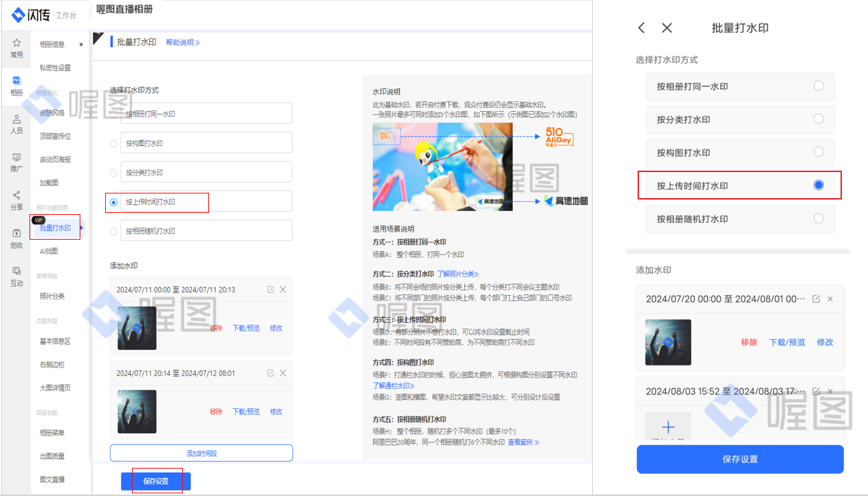Edit time range of 2024/07/11 00:00 watermark card
Screen dimensions: 868x496
point(271,290)
